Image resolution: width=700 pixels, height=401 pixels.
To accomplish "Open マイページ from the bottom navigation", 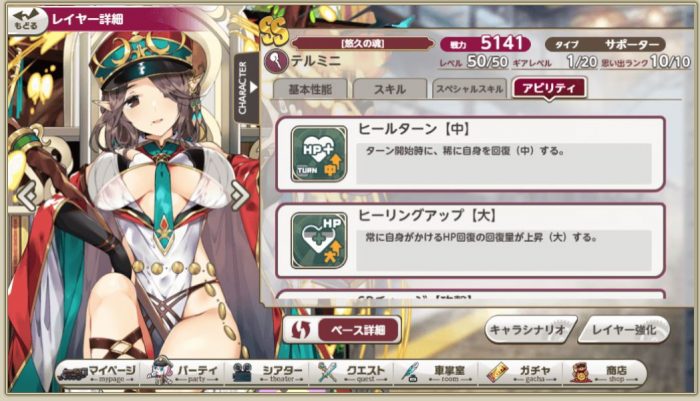I will 97,372.
